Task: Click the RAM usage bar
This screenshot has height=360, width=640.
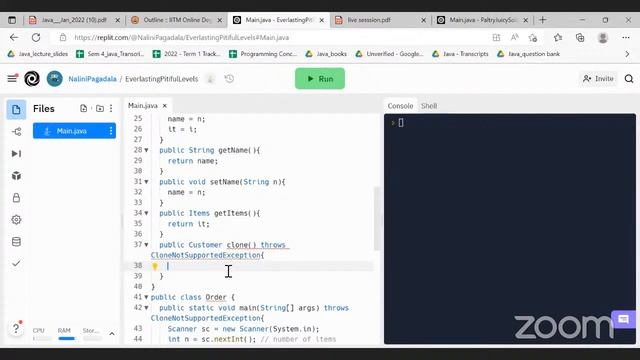Action: 67,338
